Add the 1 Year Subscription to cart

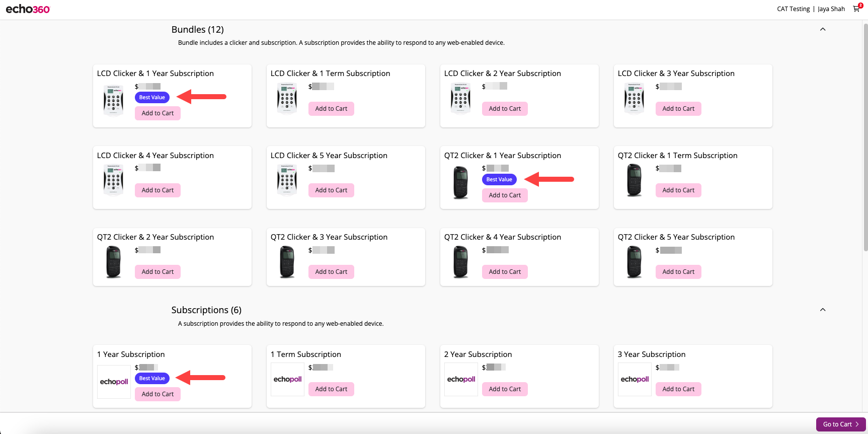tap(157, 394)
